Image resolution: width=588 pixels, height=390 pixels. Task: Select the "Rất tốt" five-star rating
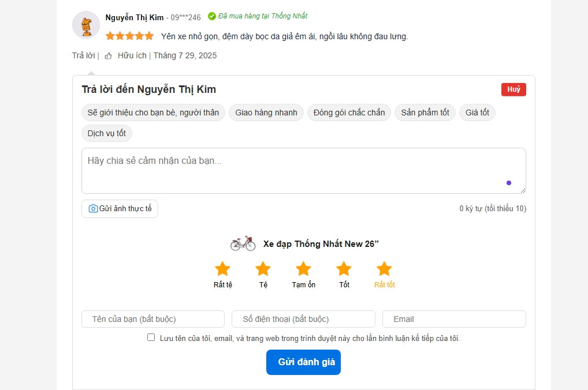point(384,268)
